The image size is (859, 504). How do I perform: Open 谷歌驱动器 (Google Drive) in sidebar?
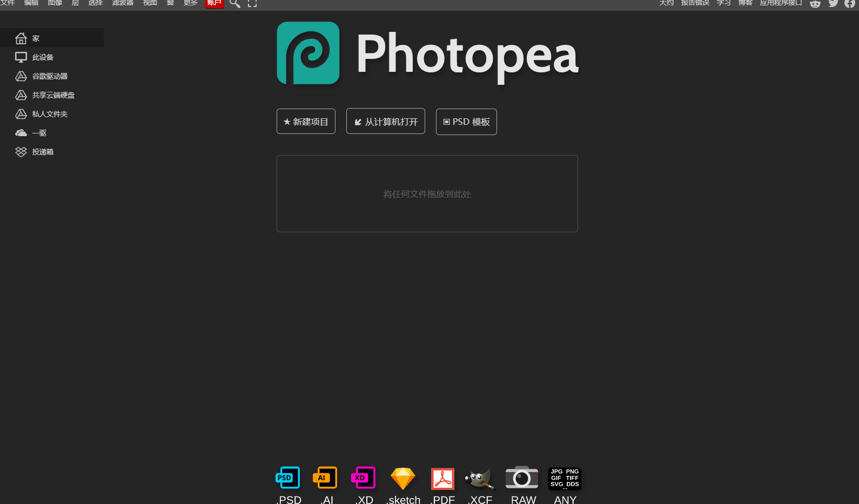52,76
